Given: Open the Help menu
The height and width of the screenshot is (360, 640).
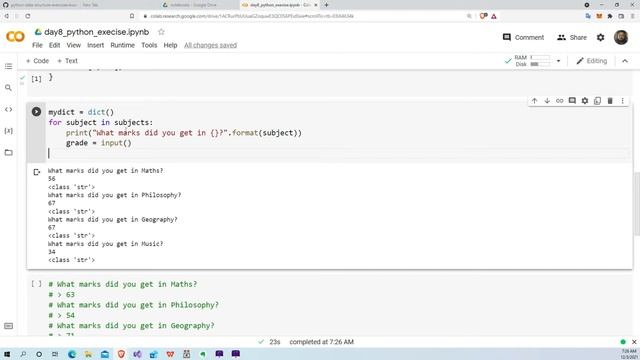Looking at the screenshot, I should coord(170,45).
